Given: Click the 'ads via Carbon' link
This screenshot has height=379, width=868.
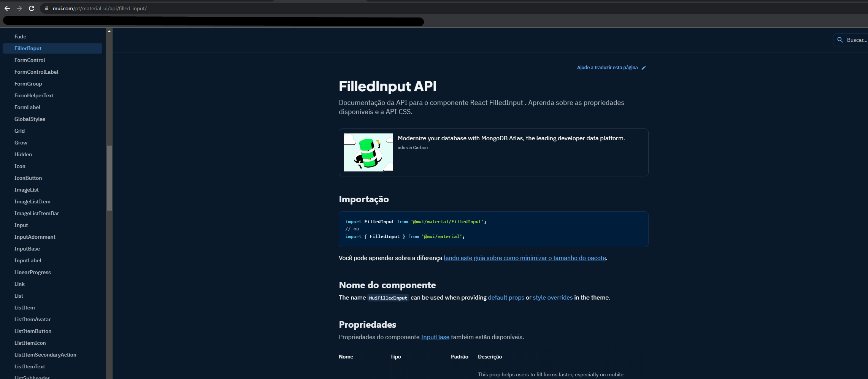Looking at the screenshot, I should (x=413, y=147).
